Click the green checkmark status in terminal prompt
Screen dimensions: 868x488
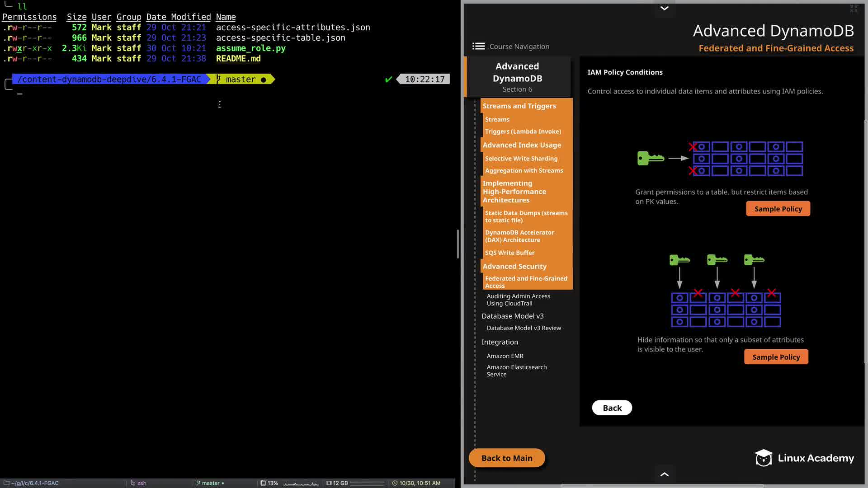tap(388, 80)
